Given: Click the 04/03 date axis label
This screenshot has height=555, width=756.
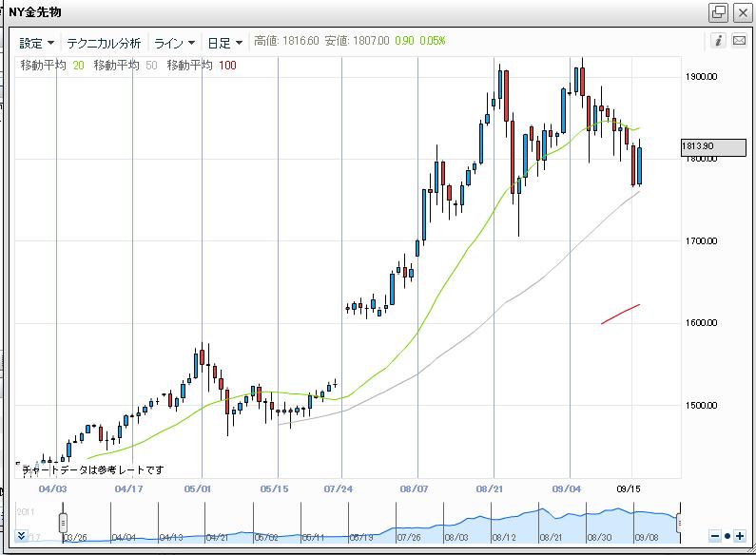Looking at the screenshot, I should 52,489.
